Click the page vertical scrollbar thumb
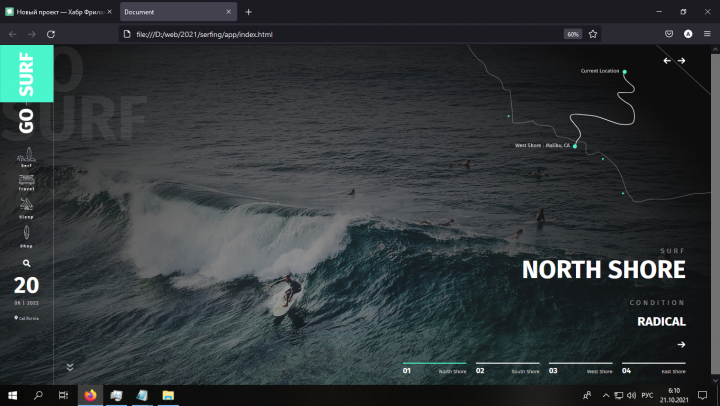 tap(715, 214)
